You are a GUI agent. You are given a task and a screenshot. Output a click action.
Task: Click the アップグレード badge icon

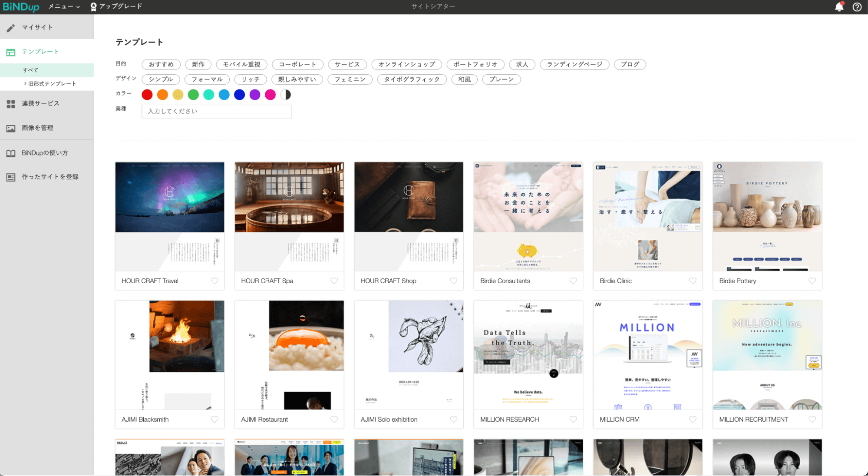(93, 7)
